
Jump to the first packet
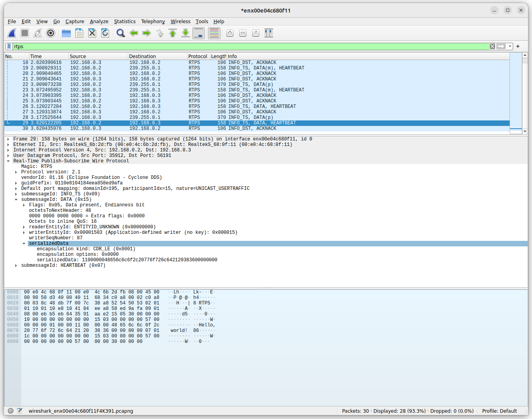click(173, 33)
